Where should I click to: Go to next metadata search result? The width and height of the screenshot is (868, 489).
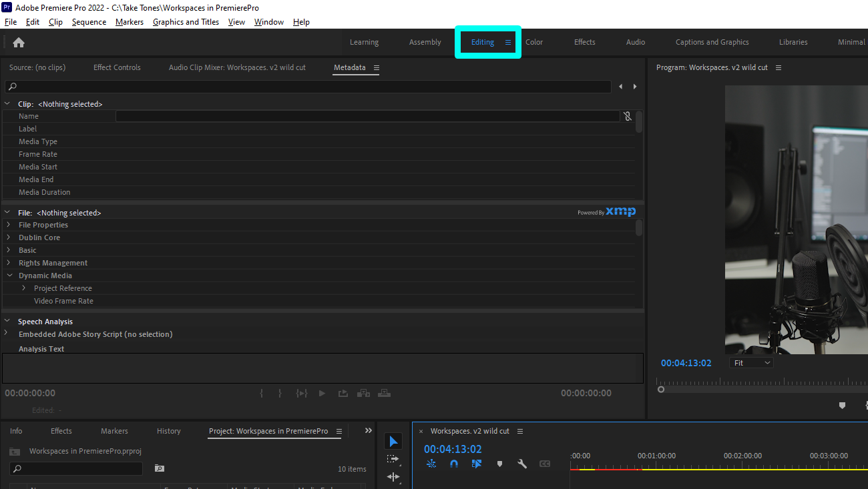[x=635, y=87]
